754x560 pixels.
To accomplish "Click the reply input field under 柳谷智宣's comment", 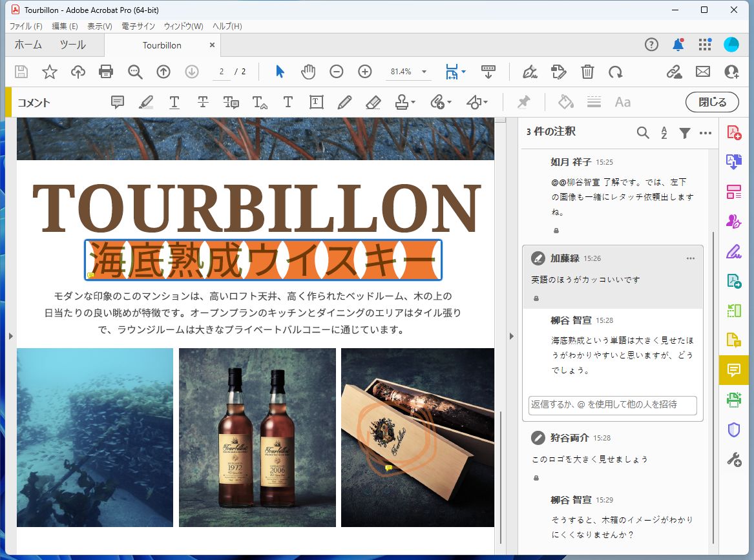I will click(x=611, y=406).
